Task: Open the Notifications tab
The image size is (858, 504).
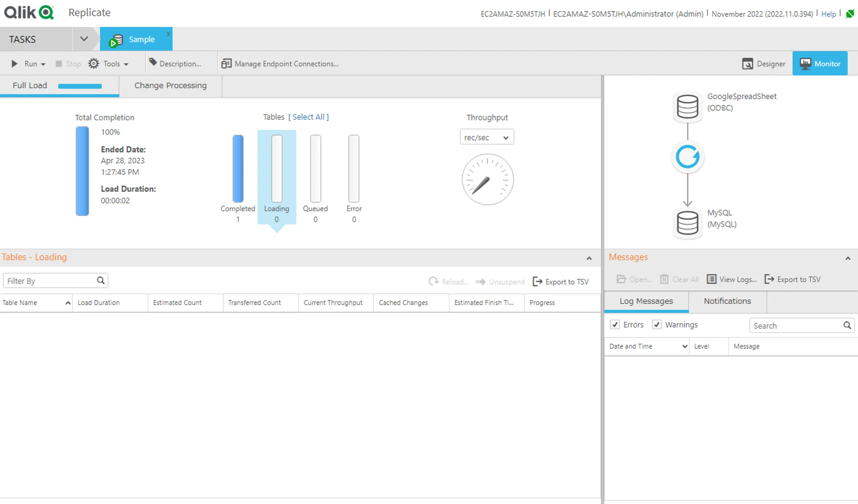Action: pyautogui.click(x=727, y=301)
